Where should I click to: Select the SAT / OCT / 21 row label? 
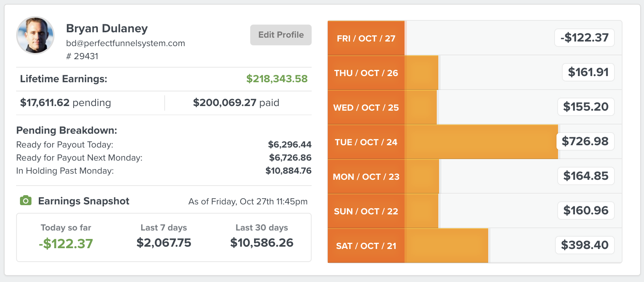(x=366, y=246)
